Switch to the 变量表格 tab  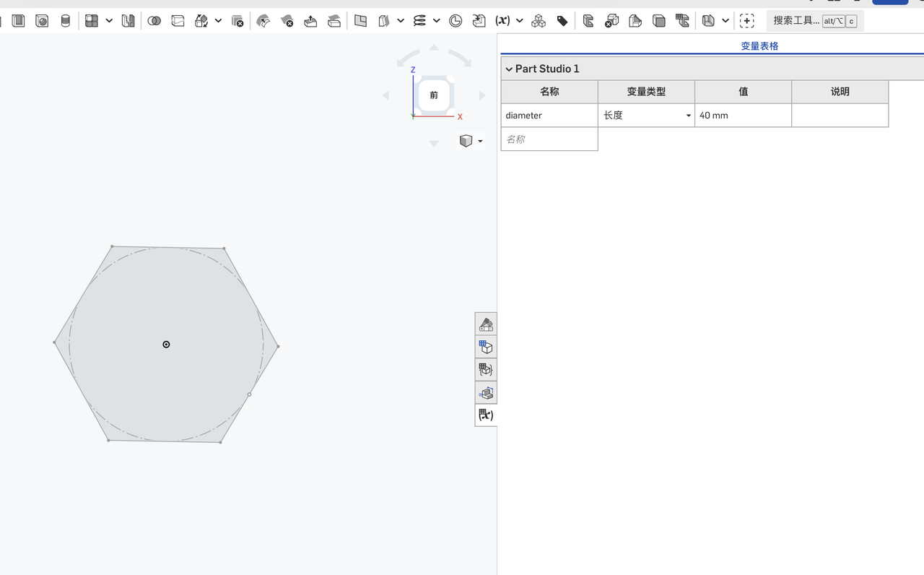point(759,46)
